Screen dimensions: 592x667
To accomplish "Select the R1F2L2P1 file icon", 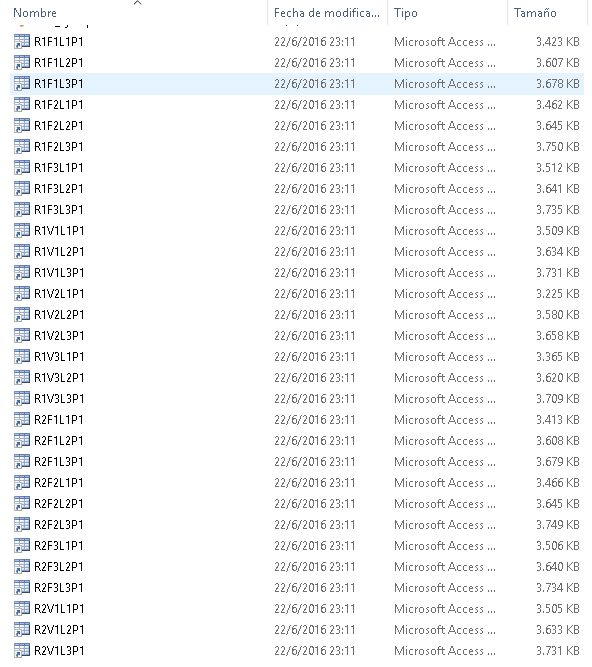I will click(22, 125).
